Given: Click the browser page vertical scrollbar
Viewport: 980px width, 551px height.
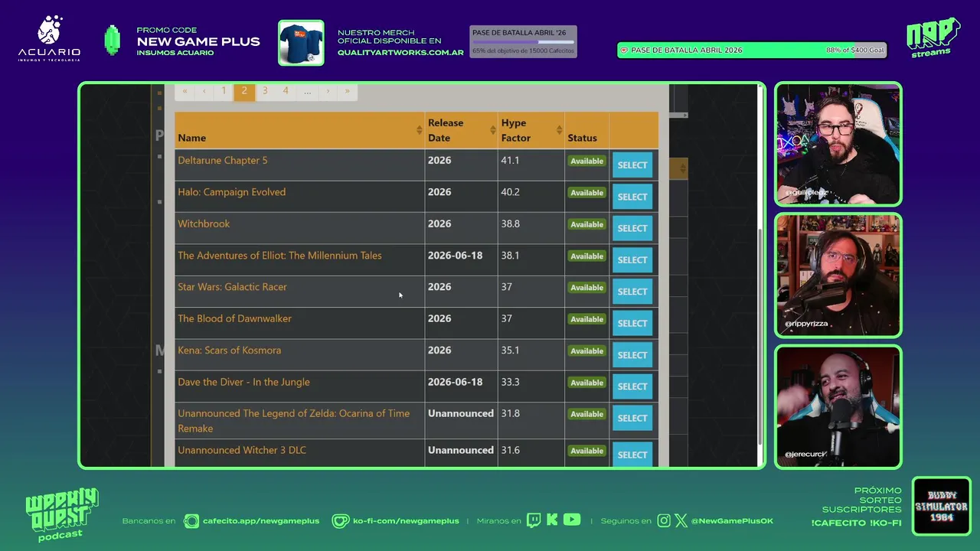Looking at the screenshot, I should click(x=759, y=337).
